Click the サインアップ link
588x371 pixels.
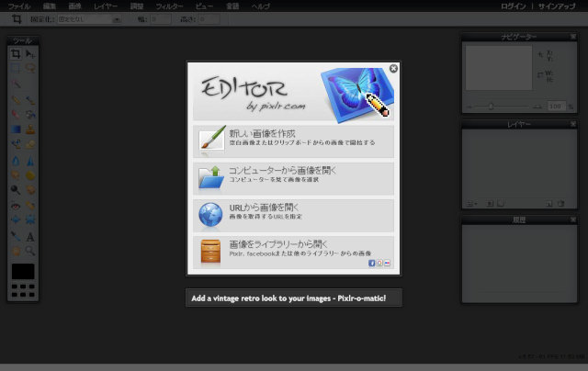[x=557, y=6]
